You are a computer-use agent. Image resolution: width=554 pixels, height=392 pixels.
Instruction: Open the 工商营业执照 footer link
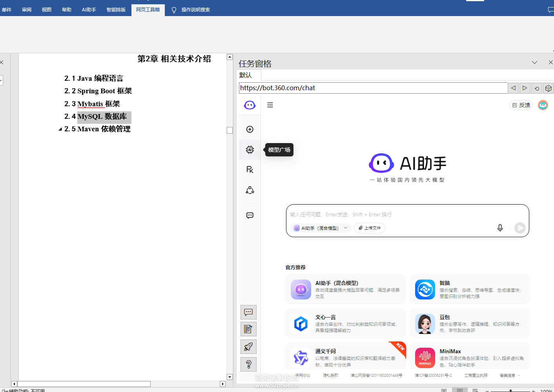pyautogui.click(x=476, y=376)
